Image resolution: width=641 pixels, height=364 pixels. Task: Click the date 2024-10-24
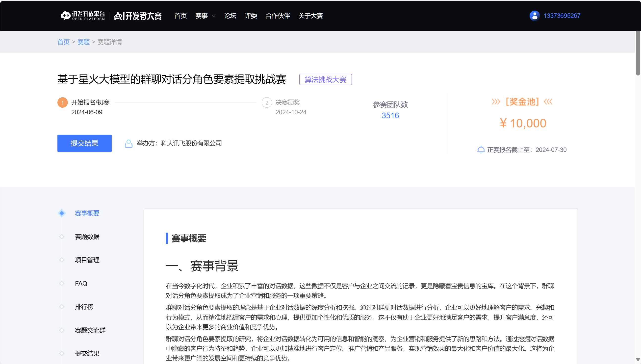tap(291, 112)
